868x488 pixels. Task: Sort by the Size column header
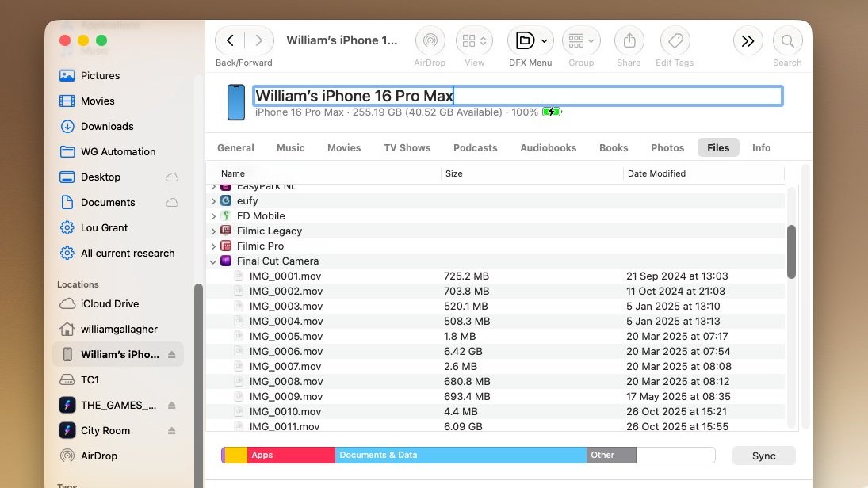tap(454, 173)
